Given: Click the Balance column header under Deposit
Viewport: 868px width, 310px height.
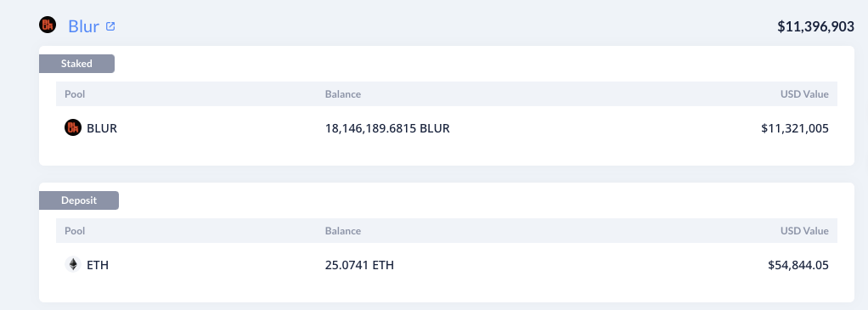Looking at the screenshot, I should coord(342,231).
